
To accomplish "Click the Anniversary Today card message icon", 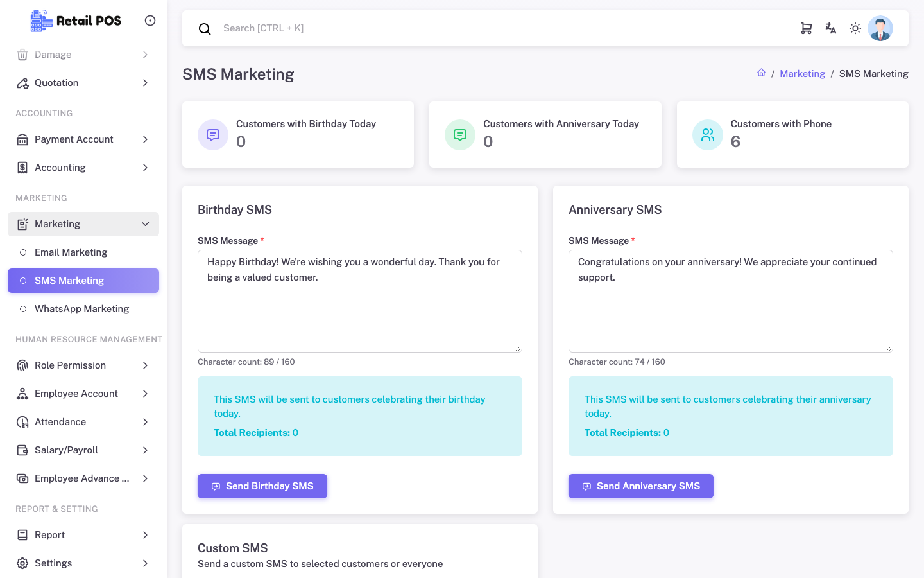I will pos(460,135).
